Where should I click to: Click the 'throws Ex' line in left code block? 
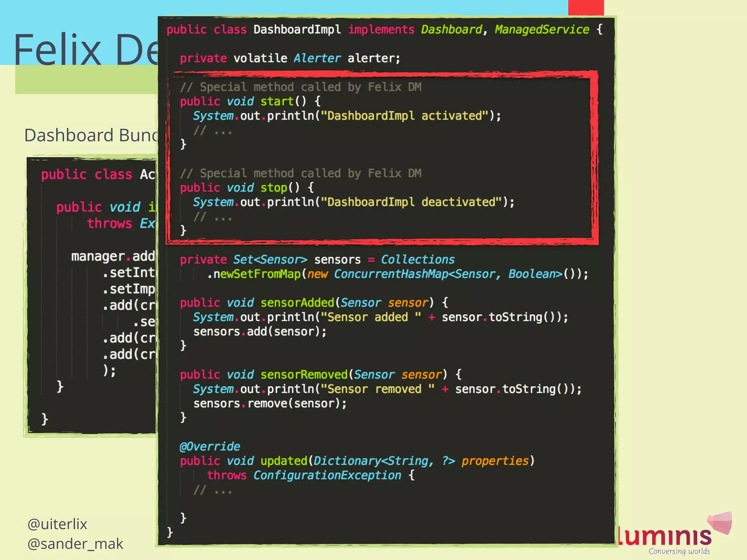pyautogui.click(x=121, y=223)
